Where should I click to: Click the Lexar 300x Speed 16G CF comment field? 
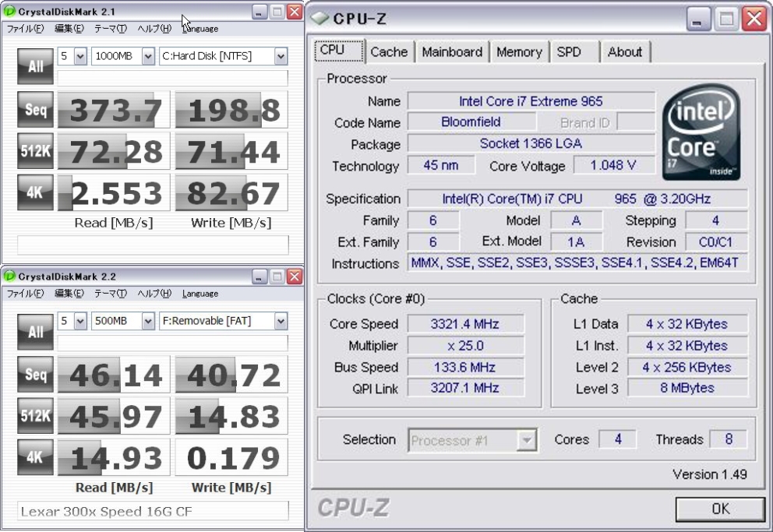tap(153, 511)
